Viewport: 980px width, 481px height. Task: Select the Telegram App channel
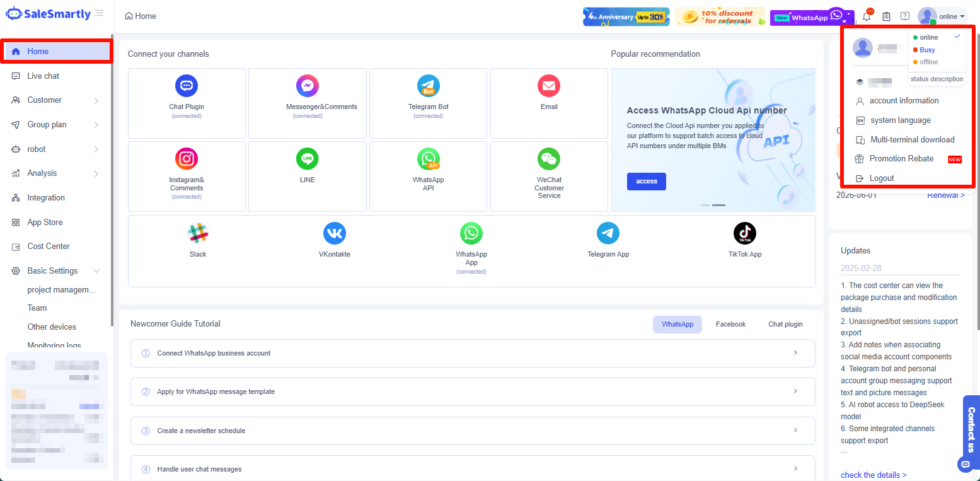coord(608,241)
